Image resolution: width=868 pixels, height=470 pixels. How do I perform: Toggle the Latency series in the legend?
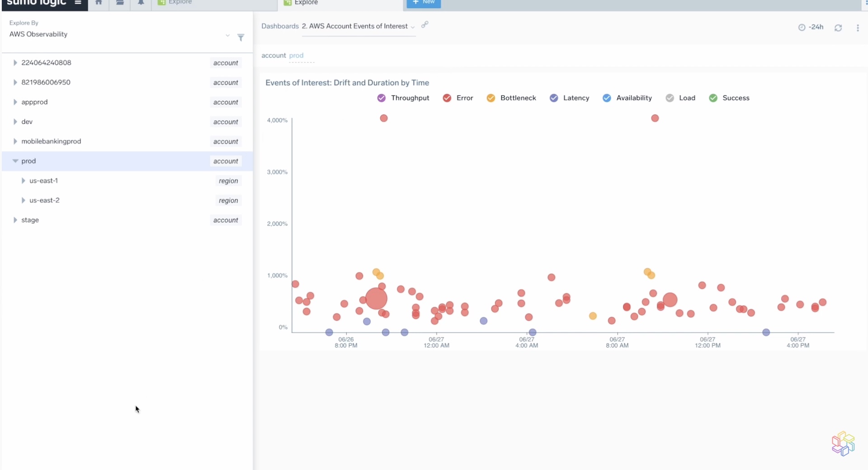click(x=554, y=98)
